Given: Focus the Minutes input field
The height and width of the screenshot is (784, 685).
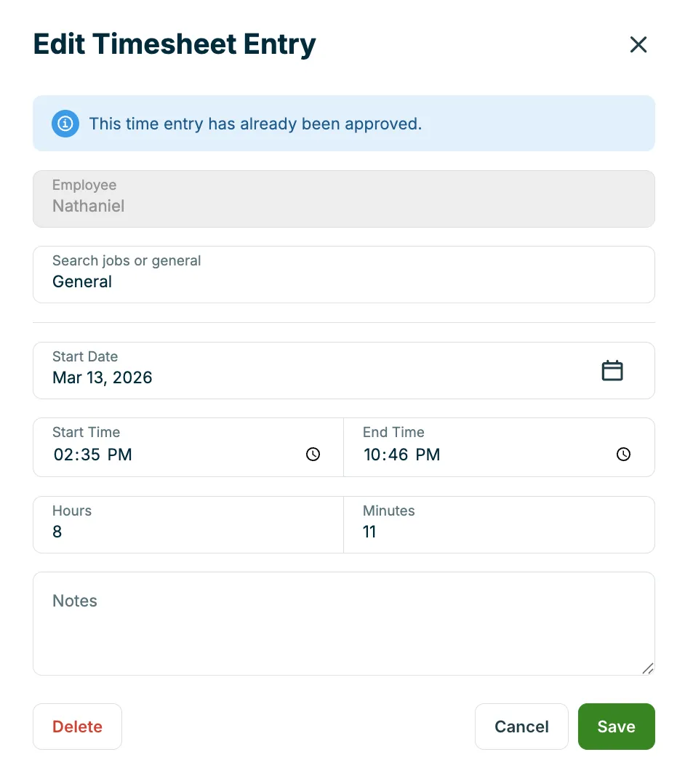Looking at the screenshot, I should (x=499, y=524).
